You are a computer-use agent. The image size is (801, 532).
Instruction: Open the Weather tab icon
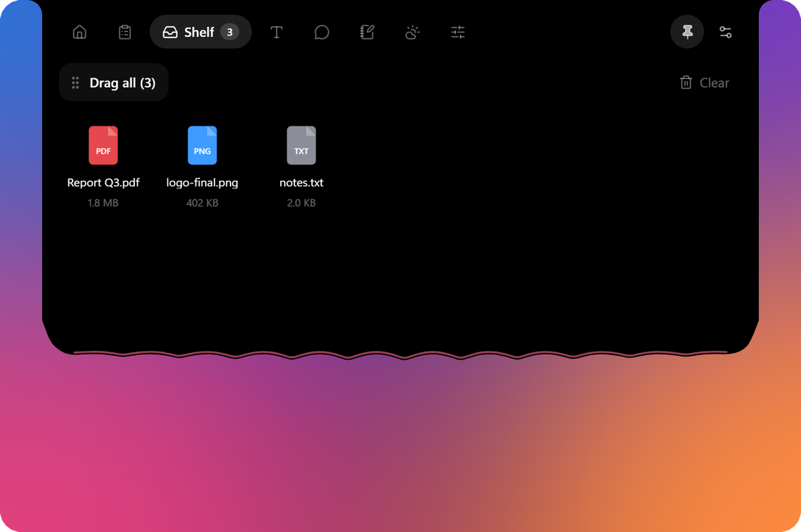point(412,32)
